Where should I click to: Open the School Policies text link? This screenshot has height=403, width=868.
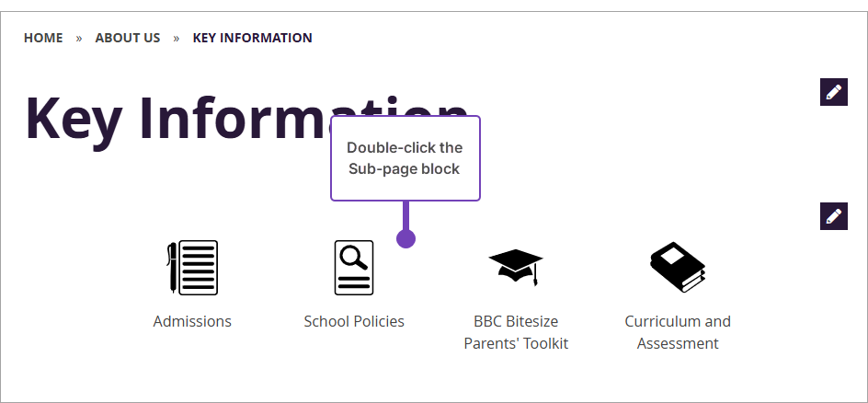354,321
